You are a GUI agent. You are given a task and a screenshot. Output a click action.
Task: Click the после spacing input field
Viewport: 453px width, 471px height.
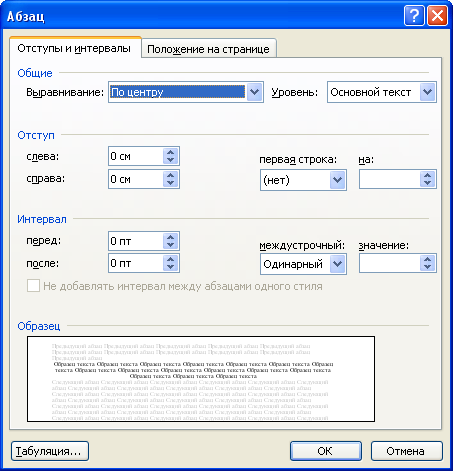pyautogui.click(x=136, y=263)
